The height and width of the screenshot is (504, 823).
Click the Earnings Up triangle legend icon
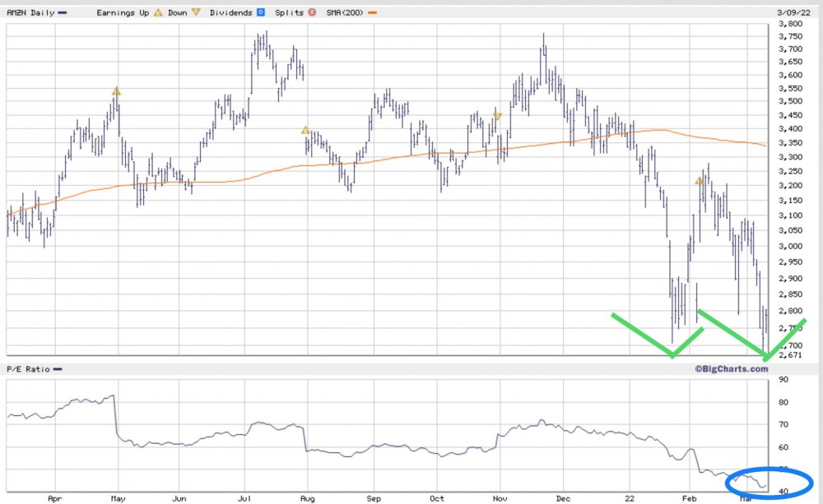click(x=158, y=12)
